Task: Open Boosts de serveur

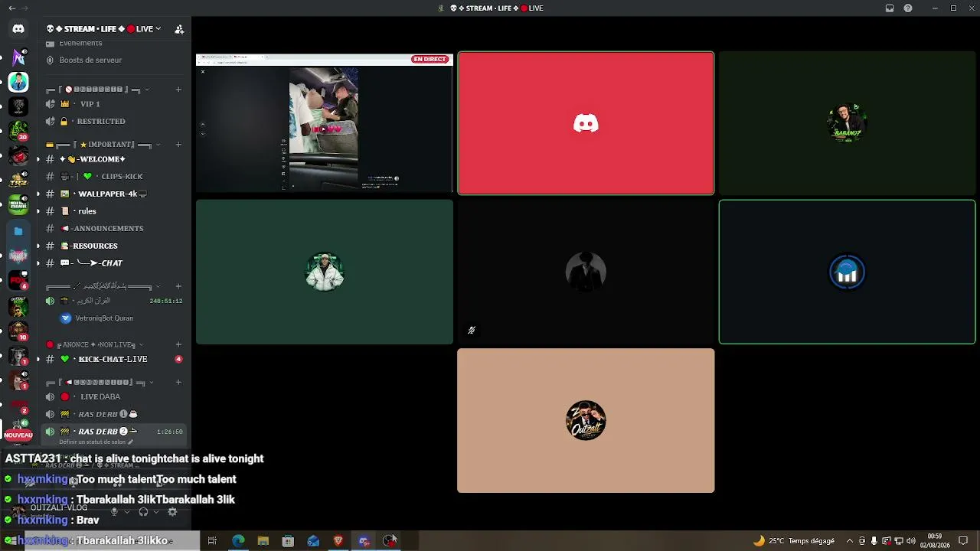Action: [x=90, y=60]
